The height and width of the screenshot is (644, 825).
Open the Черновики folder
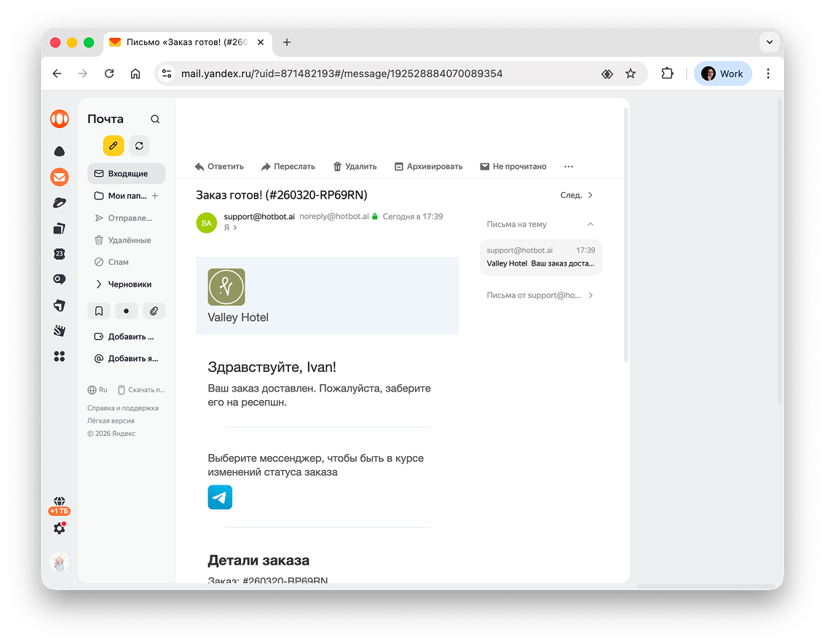click(x=130, y=285)
